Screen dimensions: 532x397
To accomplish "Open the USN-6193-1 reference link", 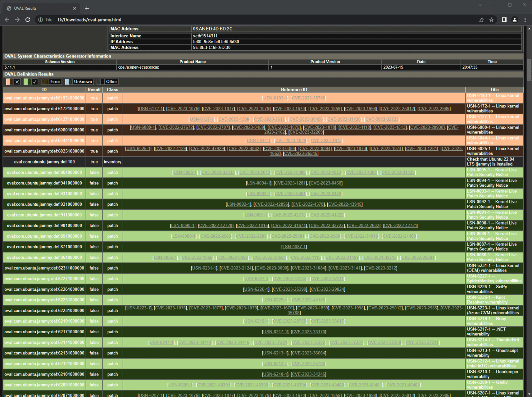I will tap(274, 98).
